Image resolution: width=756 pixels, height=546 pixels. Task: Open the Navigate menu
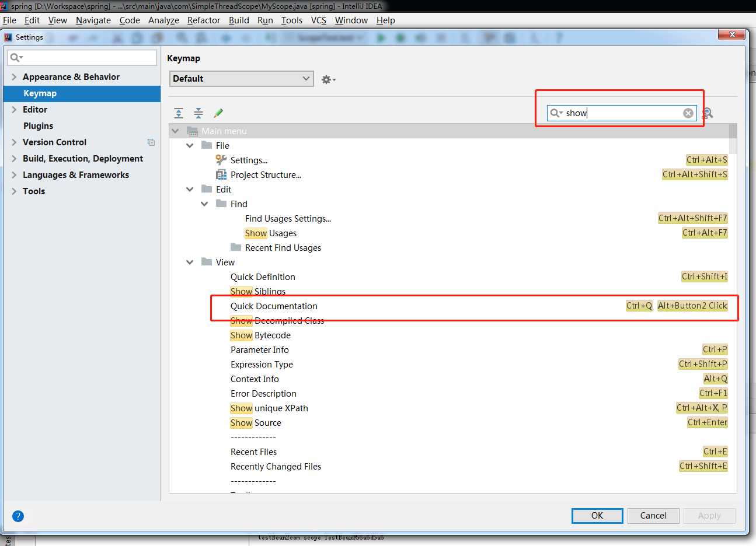pos(93,20)
